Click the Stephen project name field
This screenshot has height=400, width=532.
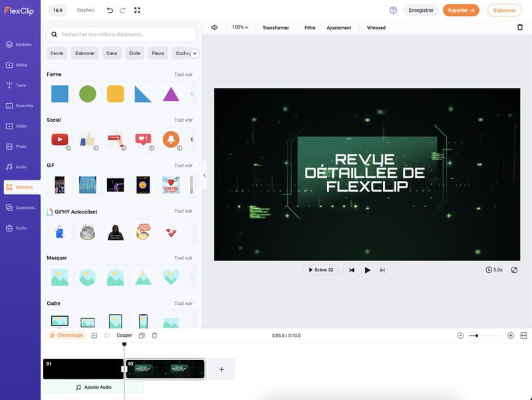pyautogui.click(x=86, y=10)
